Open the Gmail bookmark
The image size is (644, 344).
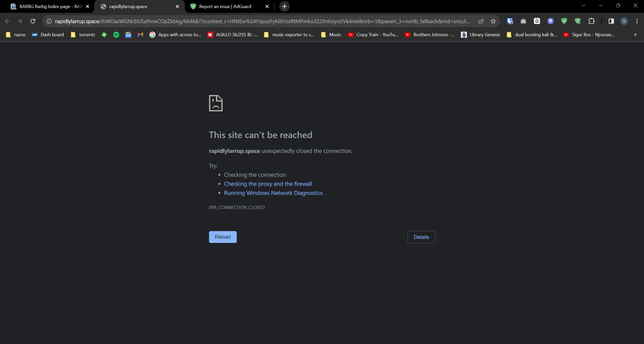click(x=140, y=34)
